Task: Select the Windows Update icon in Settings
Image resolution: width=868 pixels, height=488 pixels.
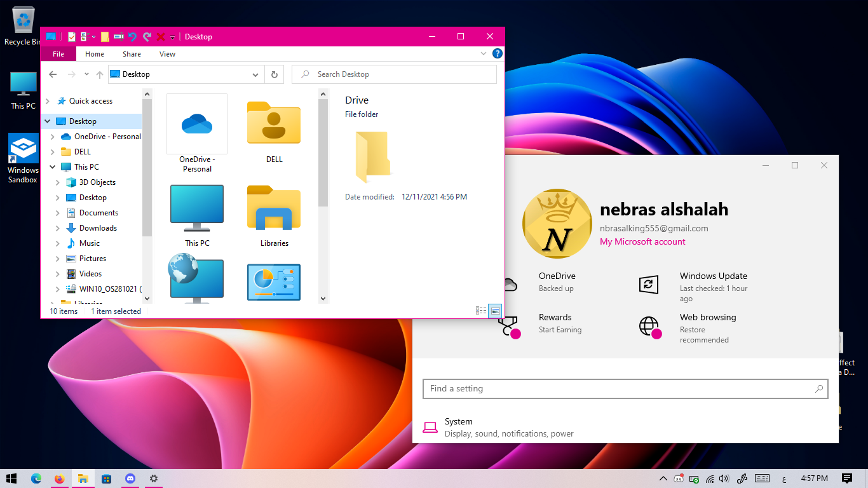Action: 648,285
